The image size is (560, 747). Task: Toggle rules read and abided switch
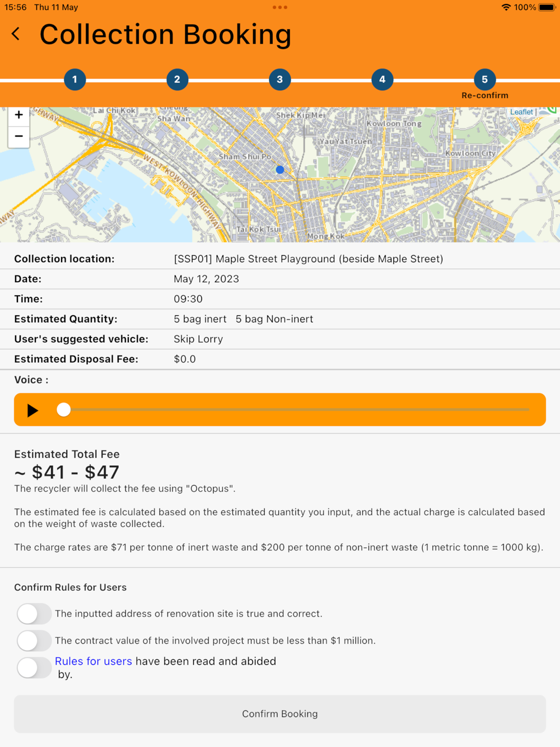(34, 667)
